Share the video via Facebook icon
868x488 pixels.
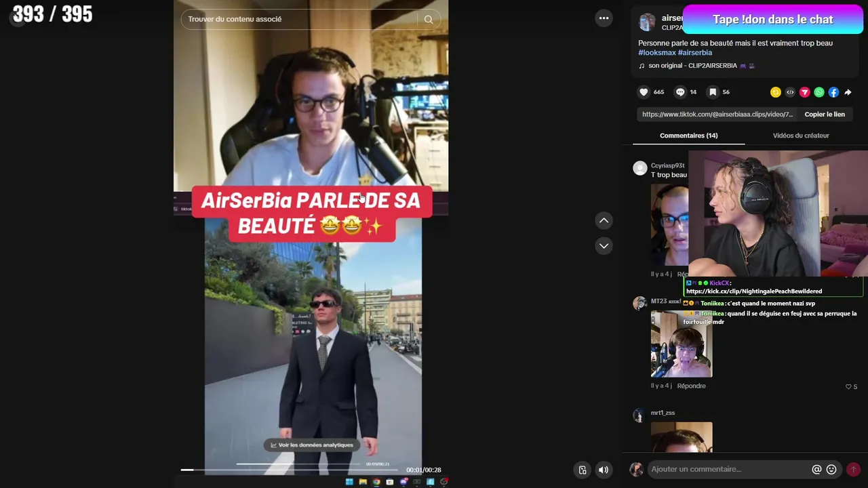click(x=833, y=92)
